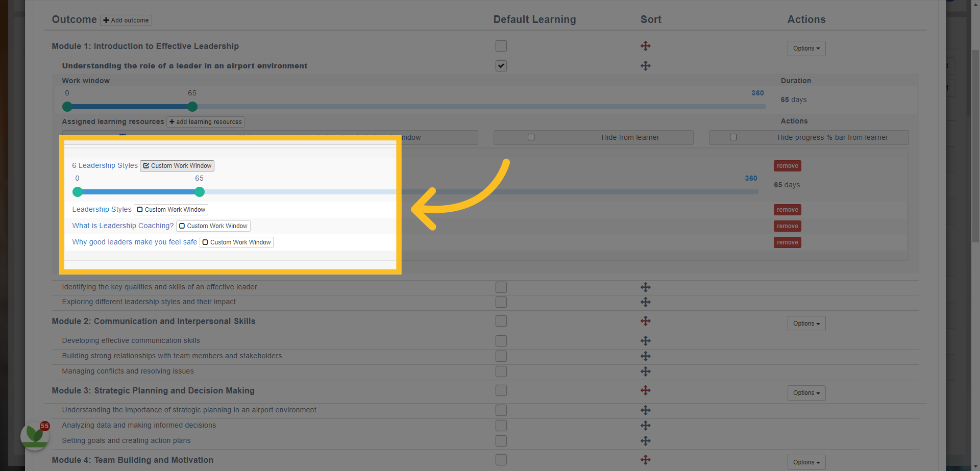Image resolution: width=980 pixels, height=471 pixels.
Task: Click the Add outcome button
Action: [126, 20]
